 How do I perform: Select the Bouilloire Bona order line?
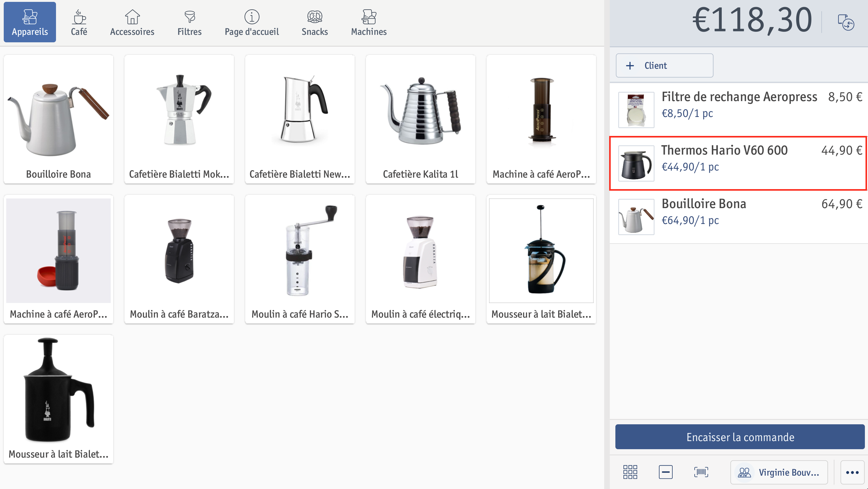[739, 217]
